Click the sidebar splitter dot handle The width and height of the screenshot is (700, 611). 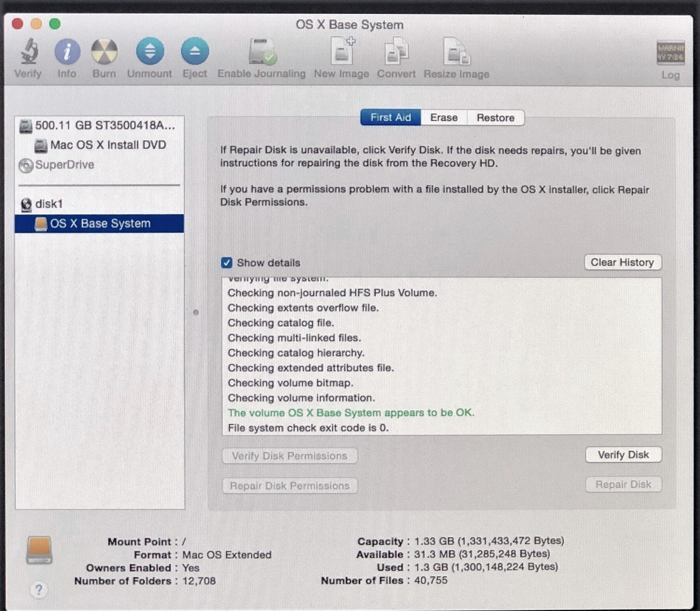[x=196, y=312]
